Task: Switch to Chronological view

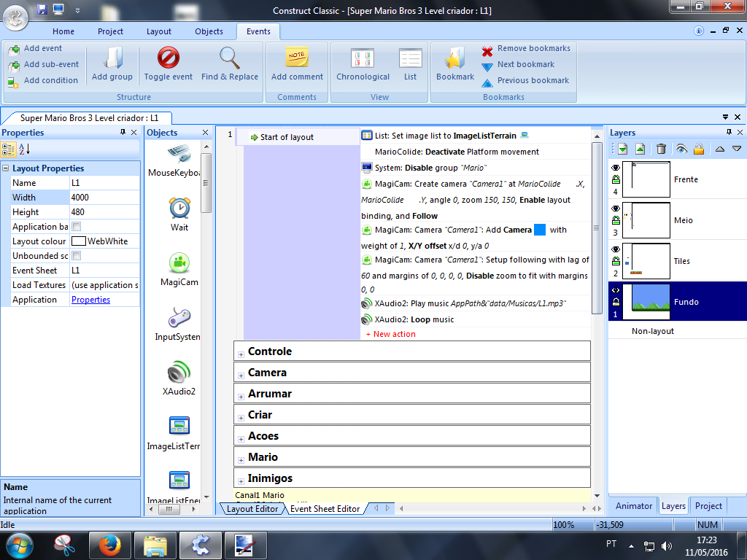Action: [363, 64]
